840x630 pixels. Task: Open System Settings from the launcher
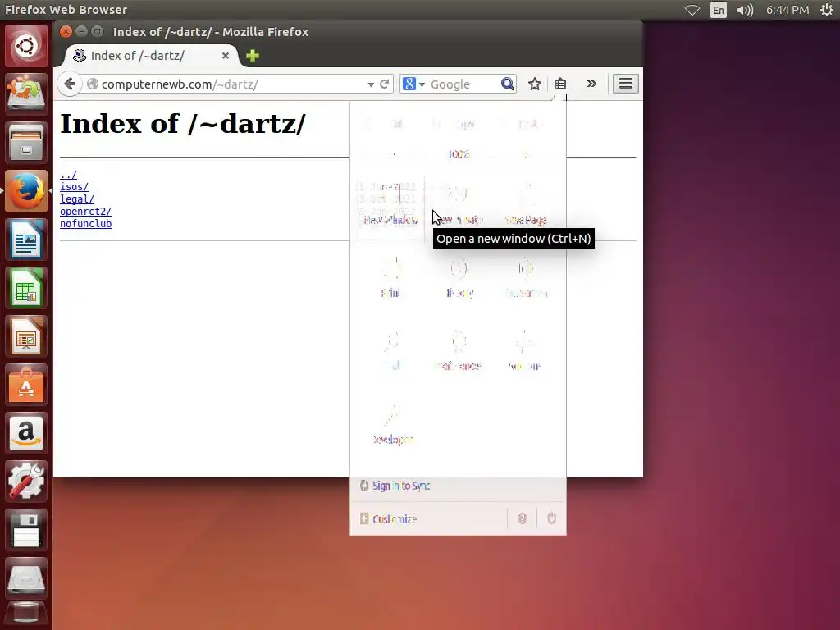tap(25, 481)
